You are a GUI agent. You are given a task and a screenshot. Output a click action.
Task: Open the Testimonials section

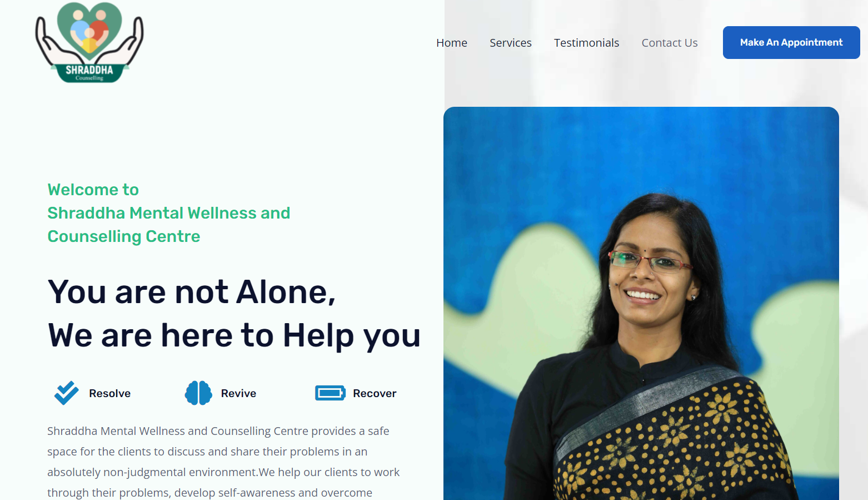pos(586,43)
